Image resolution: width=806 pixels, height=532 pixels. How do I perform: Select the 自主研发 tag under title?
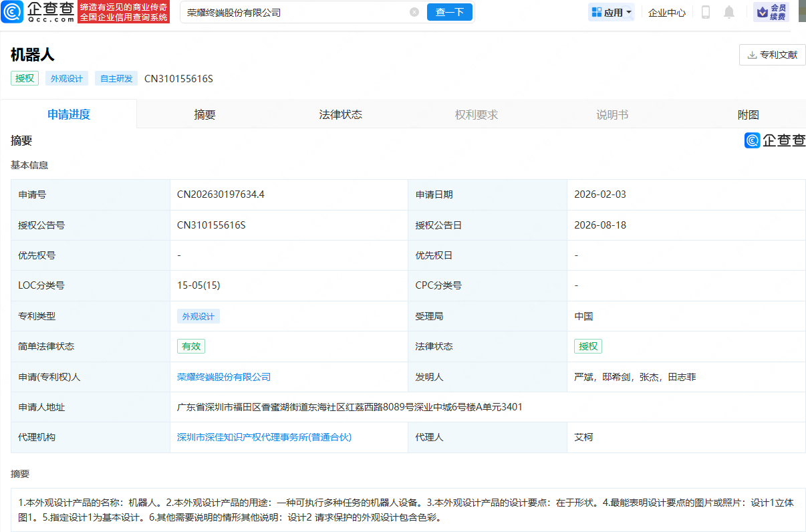(116, 78)
